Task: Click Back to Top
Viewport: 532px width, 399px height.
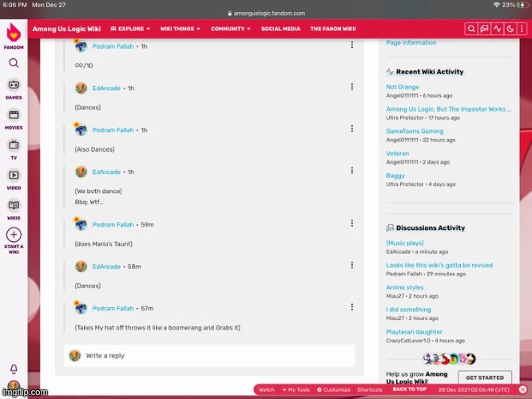Action: pyautogui.click(x=410, y=389)
